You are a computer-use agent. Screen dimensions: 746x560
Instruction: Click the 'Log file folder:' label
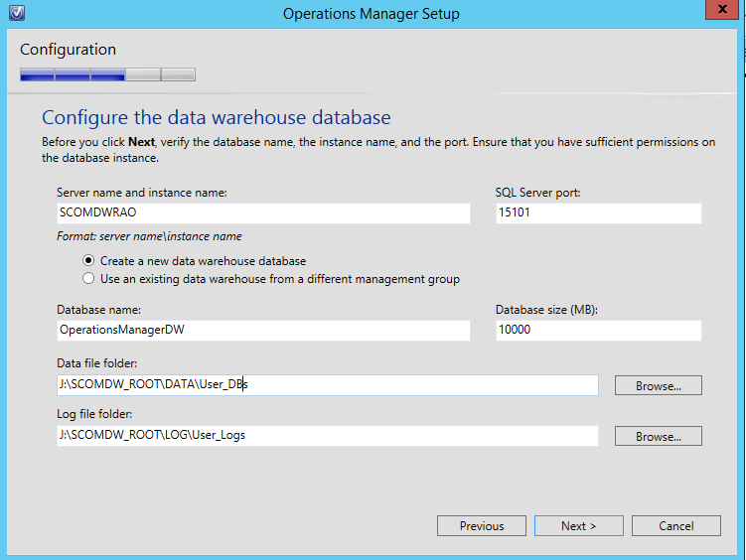point(94,414)
